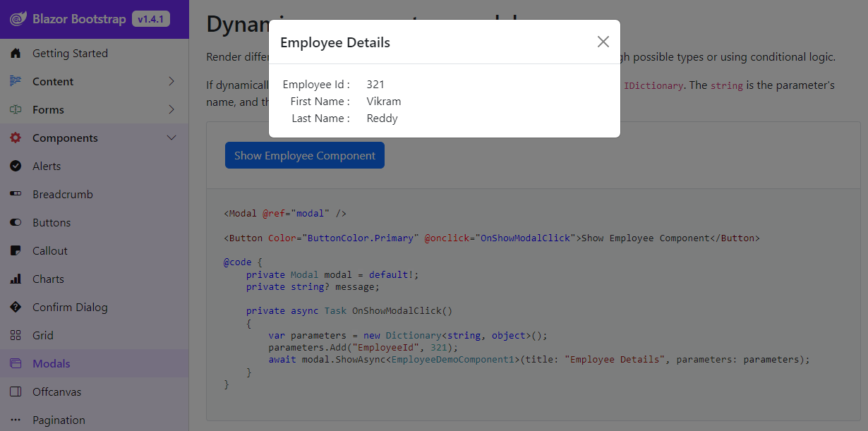Click the last name value Reddy
The height and width of the screenshot is (431, 868).
click(382, 118)
